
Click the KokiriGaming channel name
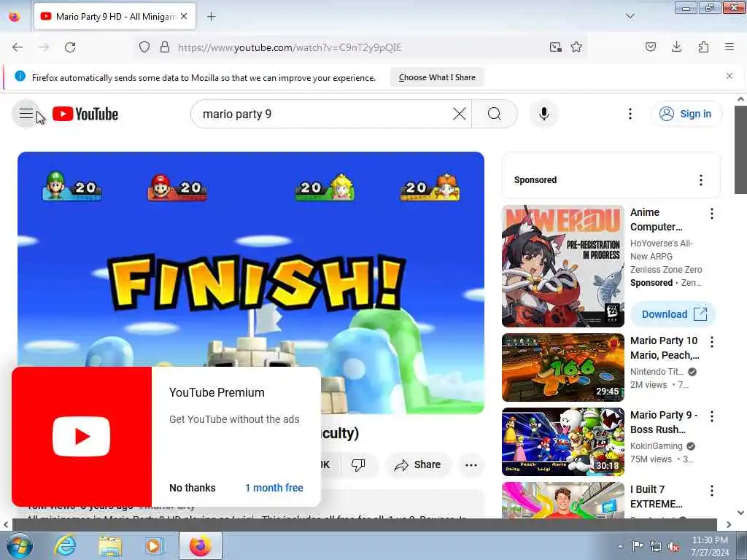(x=656, y=446)
